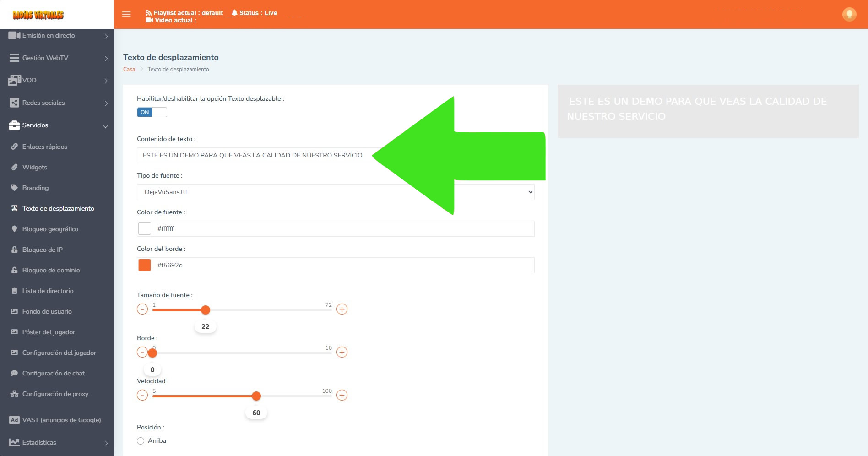This screenshot has width=868, height=456.
Task: Click the plus icon for Tamaño de fuente
Action: click(x=342, y=309)
